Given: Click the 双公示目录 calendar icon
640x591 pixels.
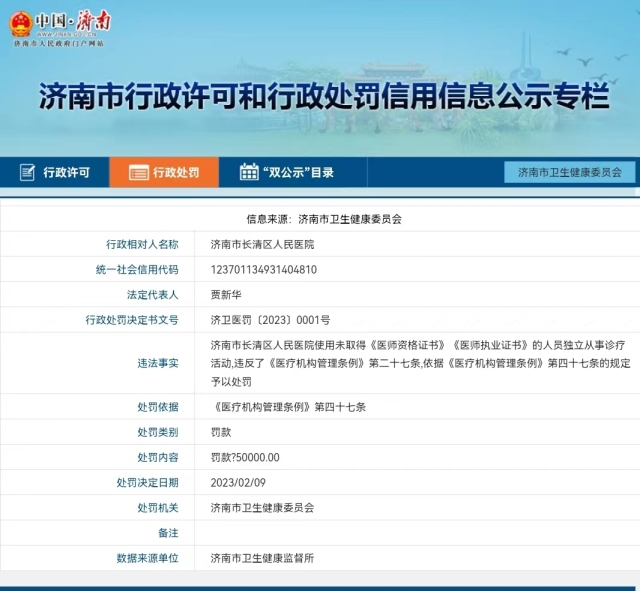Looking at the screenshot, I should click(249, 172).
